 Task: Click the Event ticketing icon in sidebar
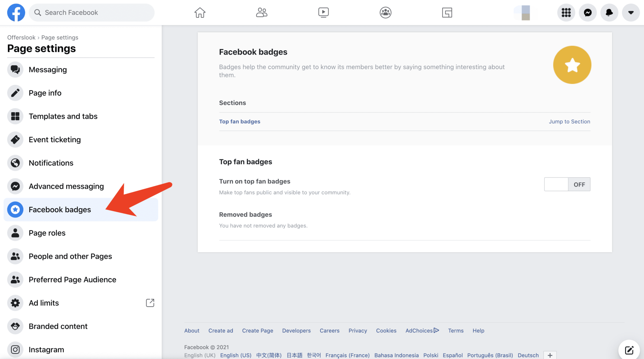(15, 139)
